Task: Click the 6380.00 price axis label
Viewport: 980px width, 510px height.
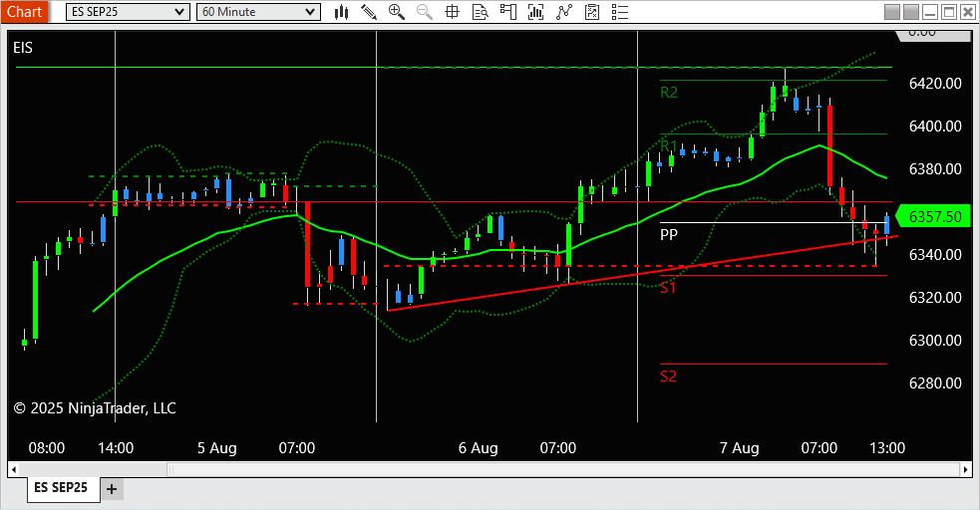Action: click(935, 169)
